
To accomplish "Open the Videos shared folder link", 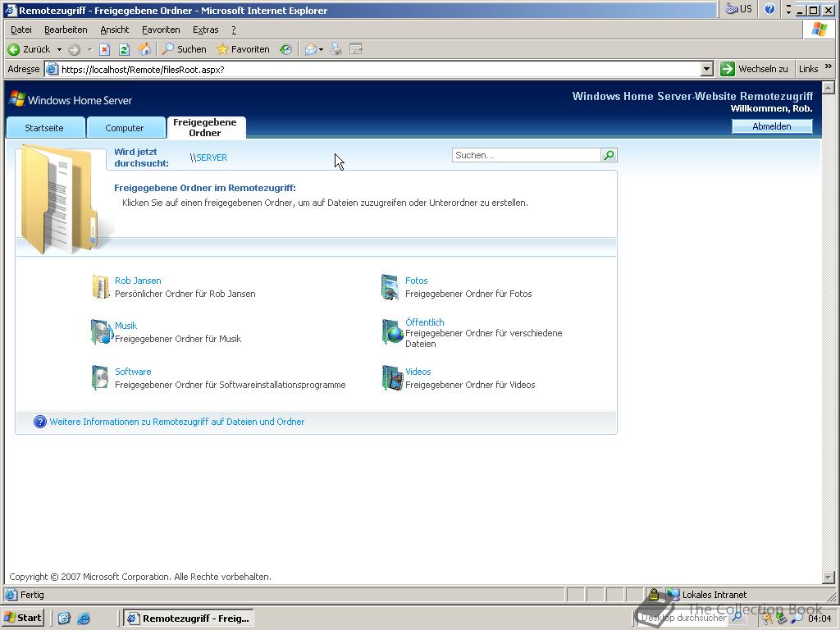I will click(418, 372).
